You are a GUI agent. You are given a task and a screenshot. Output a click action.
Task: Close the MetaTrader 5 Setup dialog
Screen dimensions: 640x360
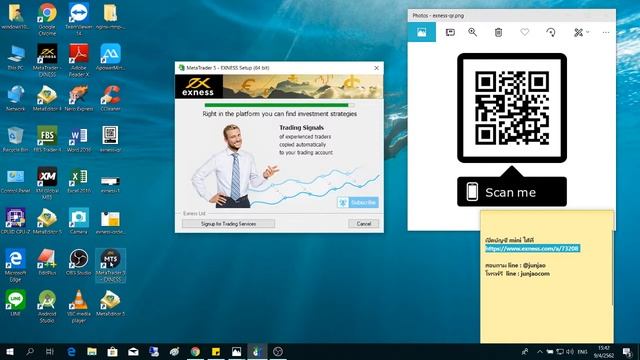(x=376, y=68)
